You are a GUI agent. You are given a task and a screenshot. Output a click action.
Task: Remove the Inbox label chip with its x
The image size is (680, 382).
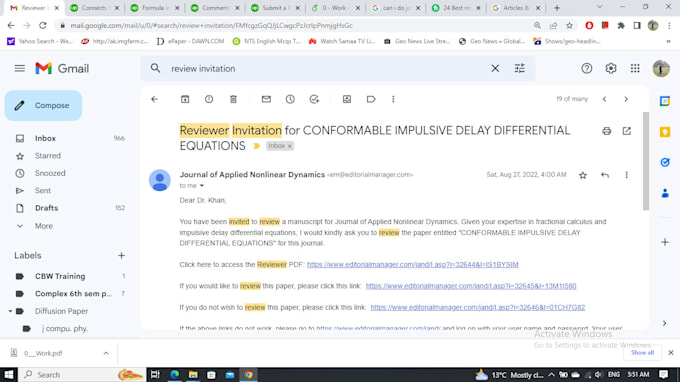290,146
